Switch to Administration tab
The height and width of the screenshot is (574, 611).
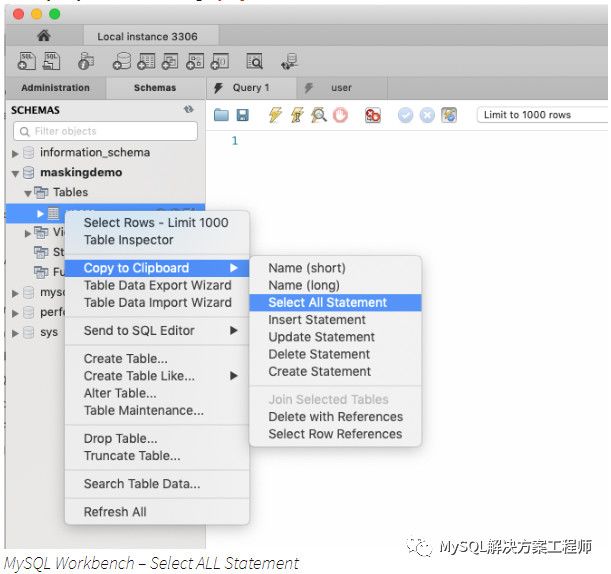[55, 88]
